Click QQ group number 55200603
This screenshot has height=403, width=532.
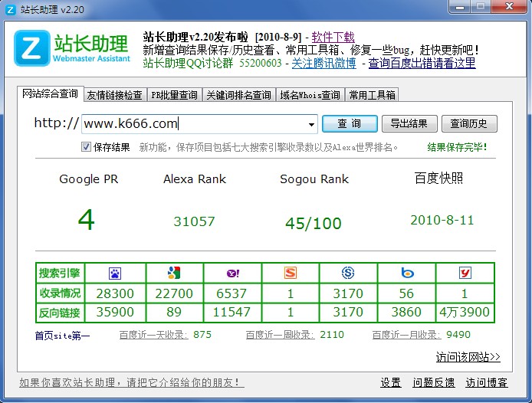261,63
